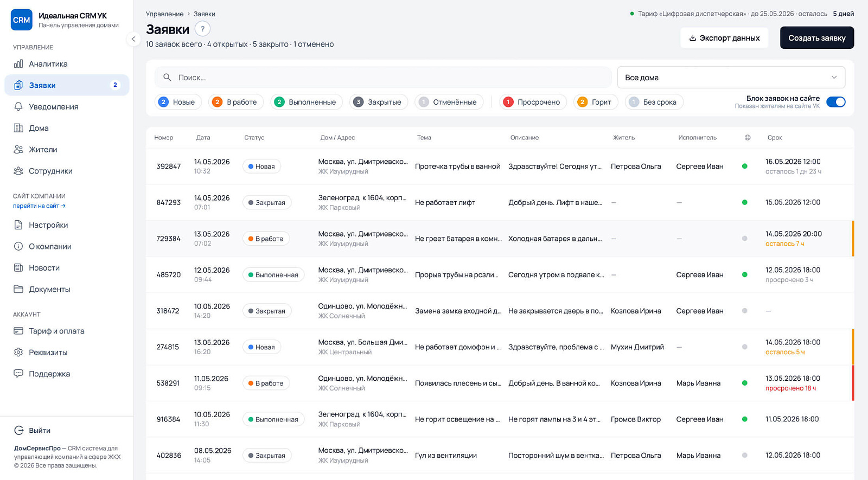Toggle the Горит filter chip
Screen dimensions: 868x480
point(596,102)
